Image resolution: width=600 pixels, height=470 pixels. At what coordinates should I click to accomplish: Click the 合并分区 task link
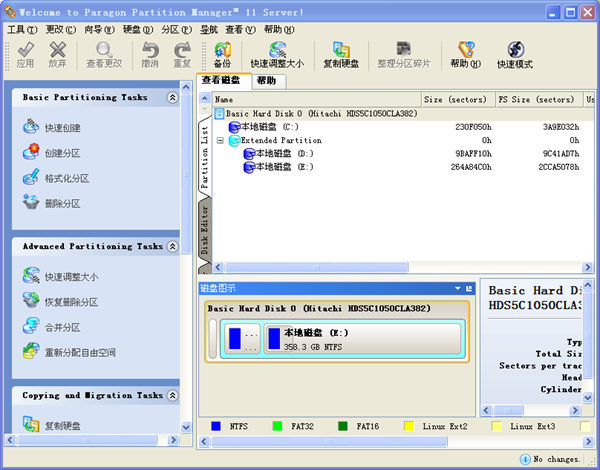[62, 327]
